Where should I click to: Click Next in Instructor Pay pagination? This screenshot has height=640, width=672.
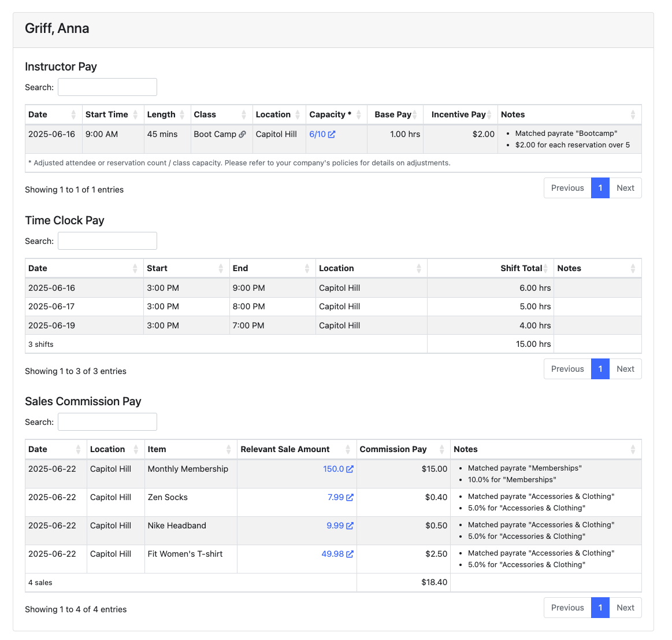[x=625, y=188]
